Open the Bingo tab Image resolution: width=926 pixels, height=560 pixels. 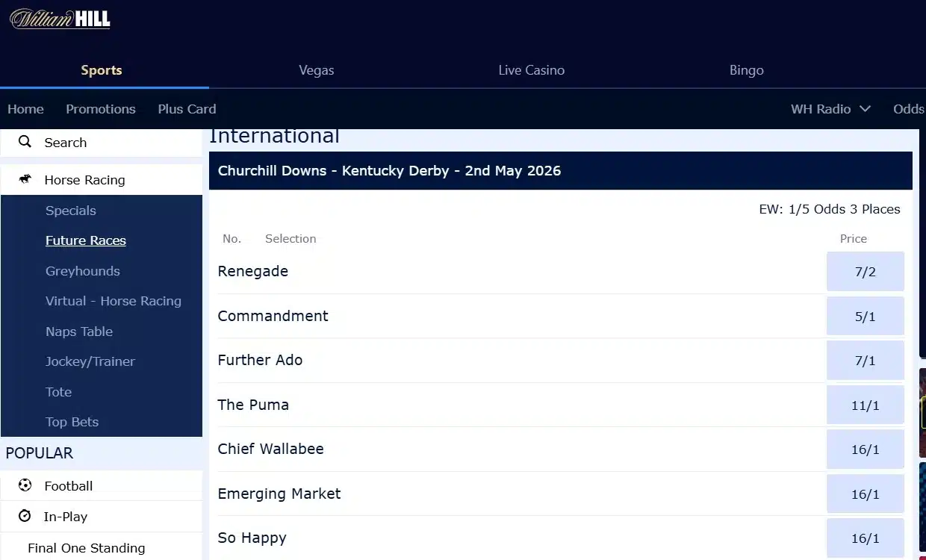[747, 70]
